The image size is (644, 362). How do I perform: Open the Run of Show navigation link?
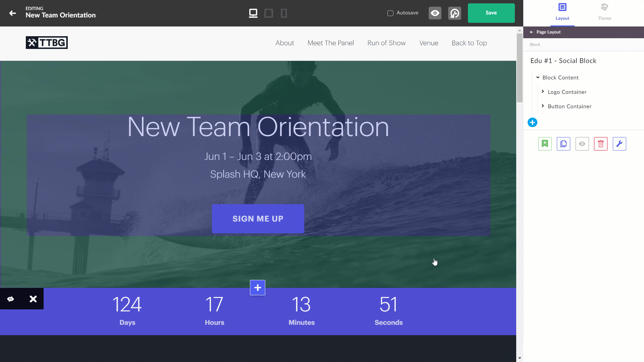(x=386, y=43)
